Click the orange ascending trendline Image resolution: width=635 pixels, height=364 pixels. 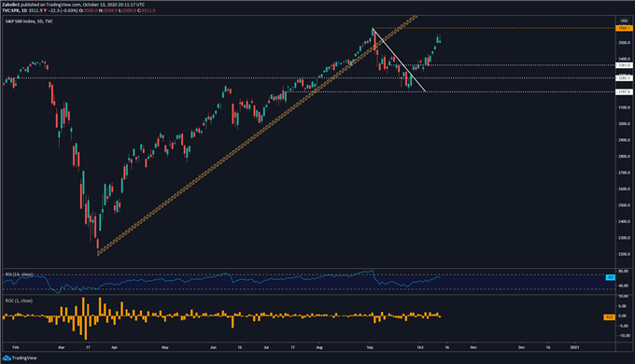point(257,135)
